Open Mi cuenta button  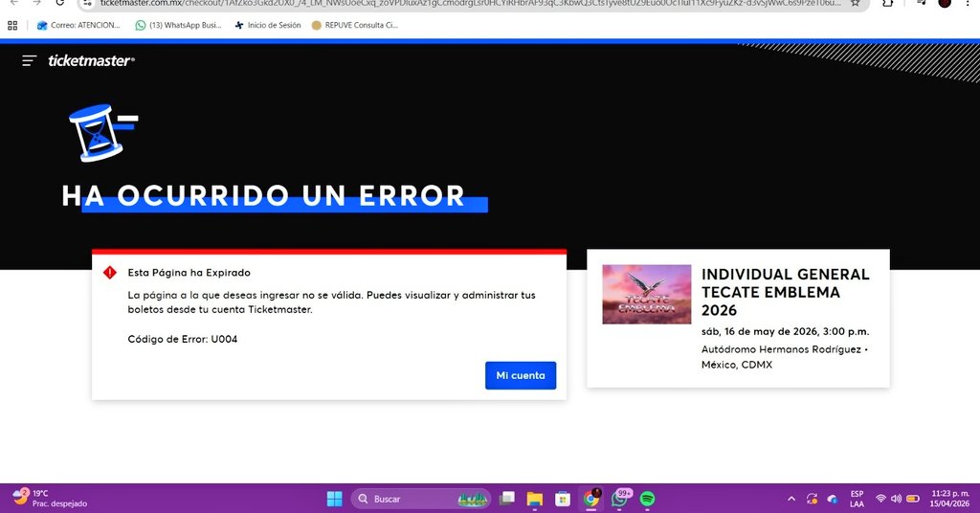pos(521,375)
